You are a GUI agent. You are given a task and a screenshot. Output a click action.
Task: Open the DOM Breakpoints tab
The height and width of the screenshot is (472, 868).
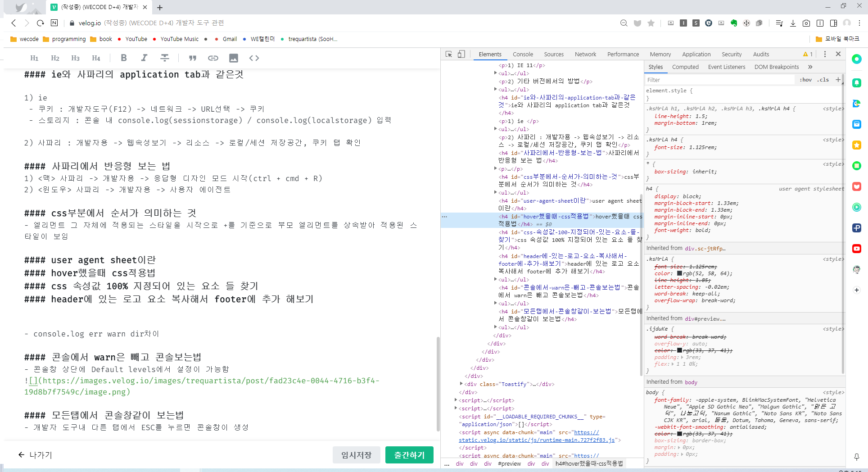[x=777, y=67]
